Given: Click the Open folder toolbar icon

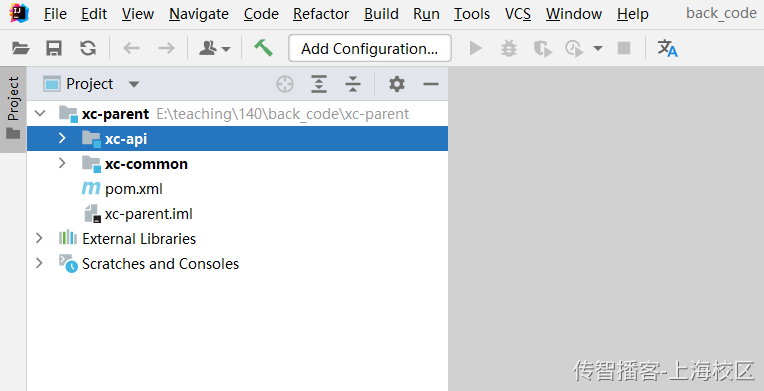Looking at the screenshot, I should point(20,48).
